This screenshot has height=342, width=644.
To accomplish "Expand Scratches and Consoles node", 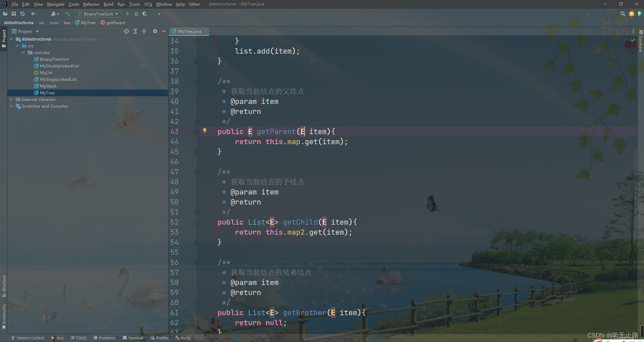I will (11, 106).
